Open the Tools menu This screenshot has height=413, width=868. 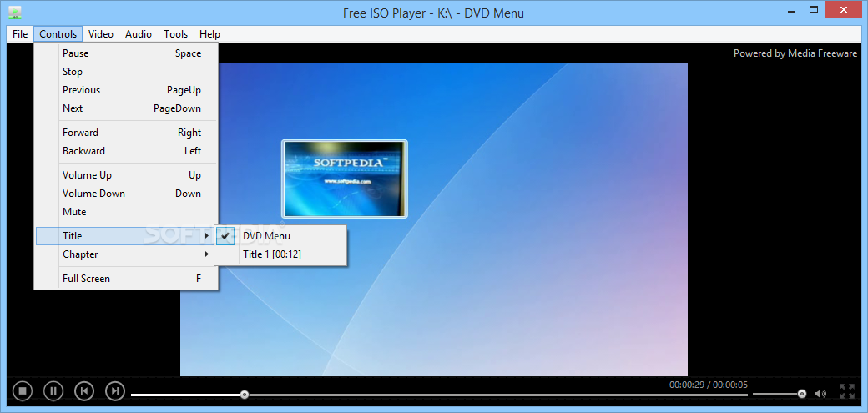click(x=175, y=33)
